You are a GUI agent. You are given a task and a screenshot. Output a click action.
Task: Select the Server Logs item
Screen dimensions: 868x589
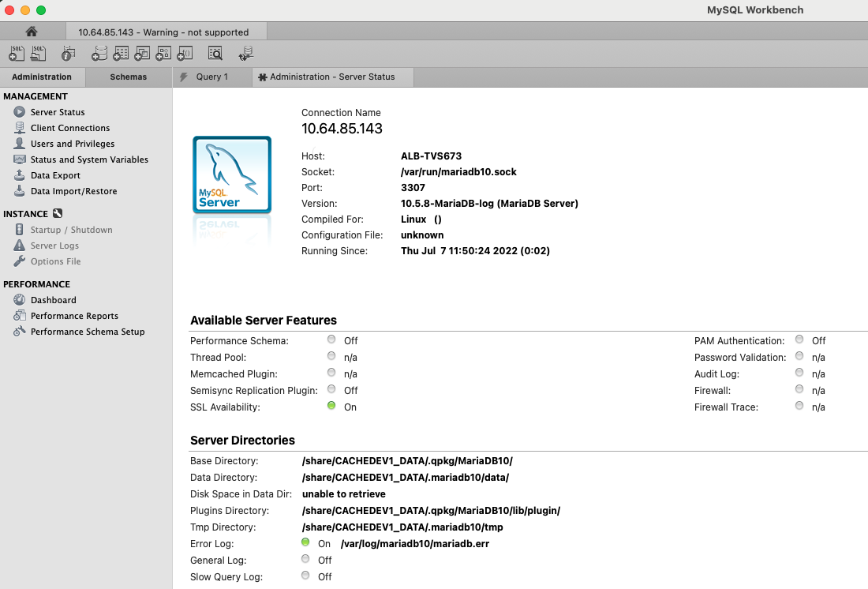click(54, 246)
